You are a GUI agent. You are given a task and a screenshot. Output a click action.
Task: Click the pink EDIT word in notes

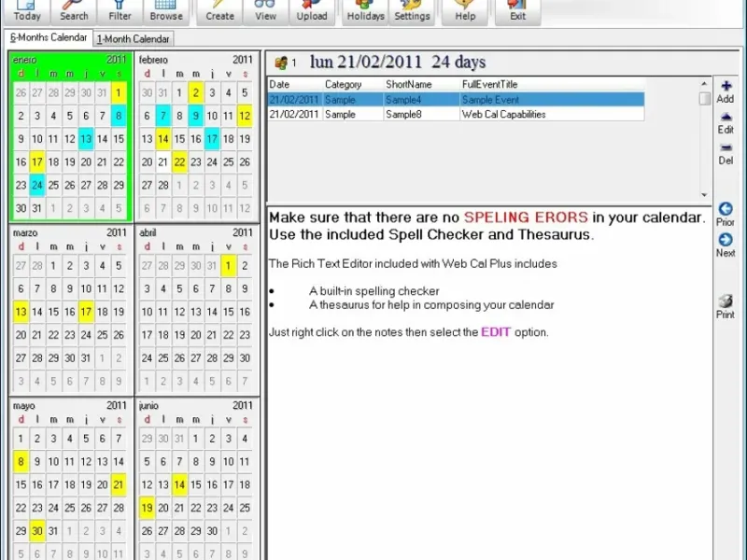[x=496, y=332]
